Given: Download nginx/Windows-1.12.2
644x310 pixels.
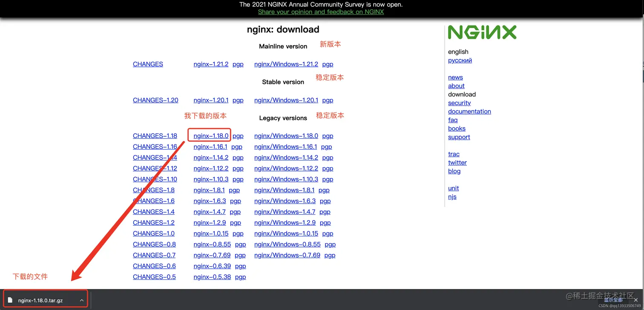Looking at the screenshot, I should [286, 169].
